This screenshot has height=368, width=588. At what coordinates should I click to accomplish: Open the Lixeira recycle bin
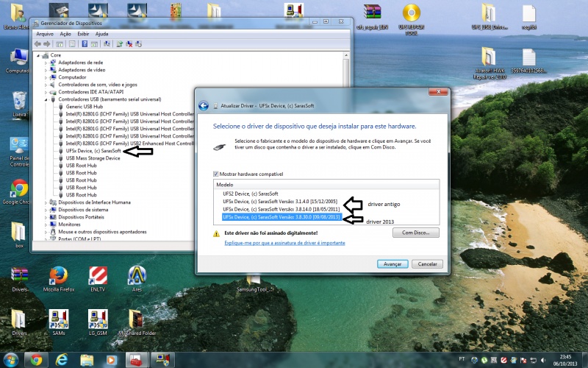(19, 105)
